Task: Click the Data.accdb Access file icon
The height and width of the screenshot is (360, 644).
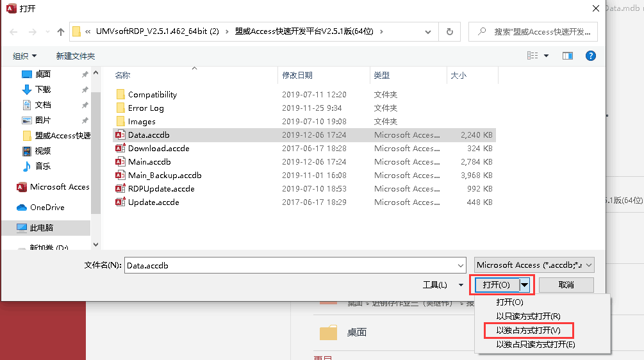Action: pos(120,135)
